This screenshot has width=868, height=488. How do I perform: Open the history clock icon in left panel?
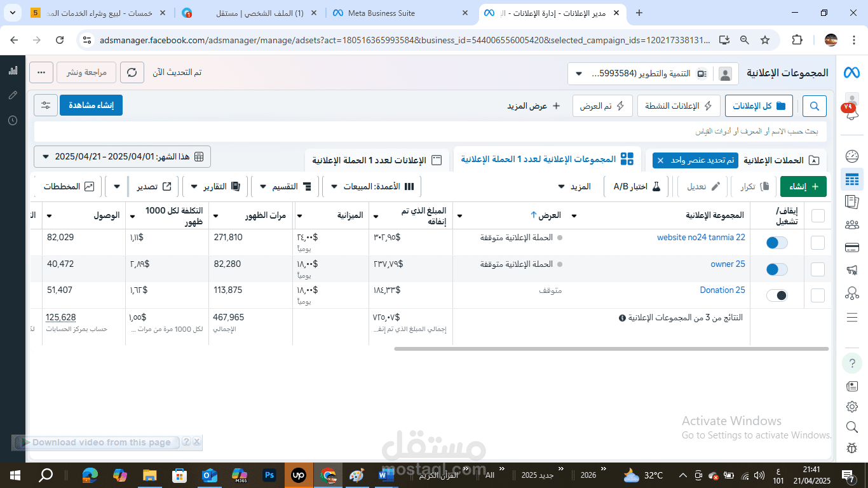(x=13, y=120)
